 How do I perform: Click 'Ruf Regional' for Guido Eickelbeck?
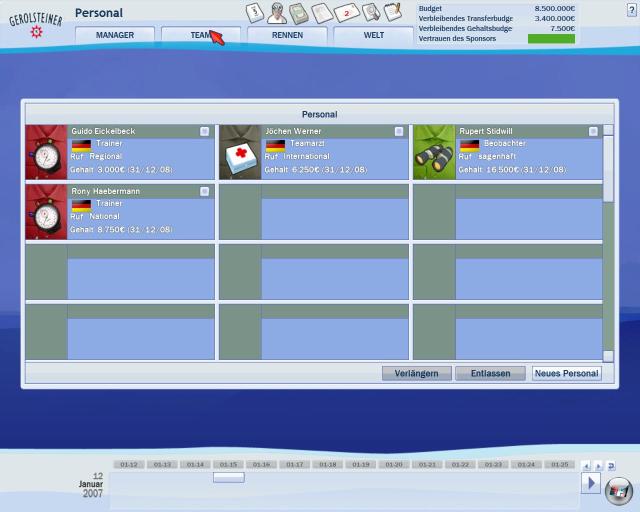click(96, 156)
